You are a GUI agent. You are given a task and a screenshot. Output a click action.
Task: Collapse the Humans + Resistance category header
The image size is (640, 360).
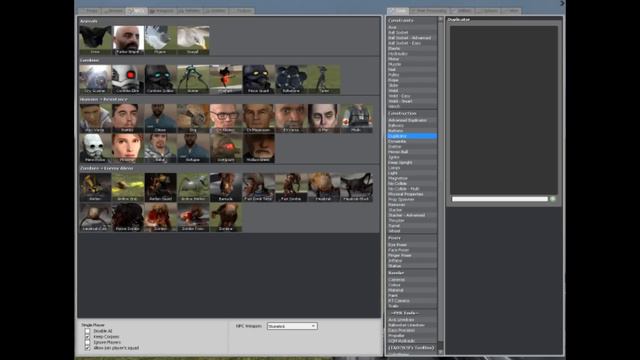(x=229, y=99)
